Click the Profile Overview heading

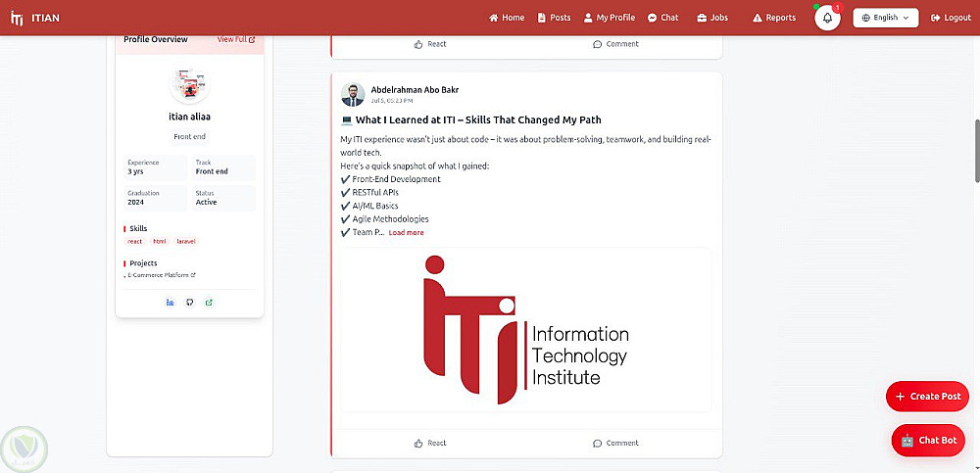156,39
